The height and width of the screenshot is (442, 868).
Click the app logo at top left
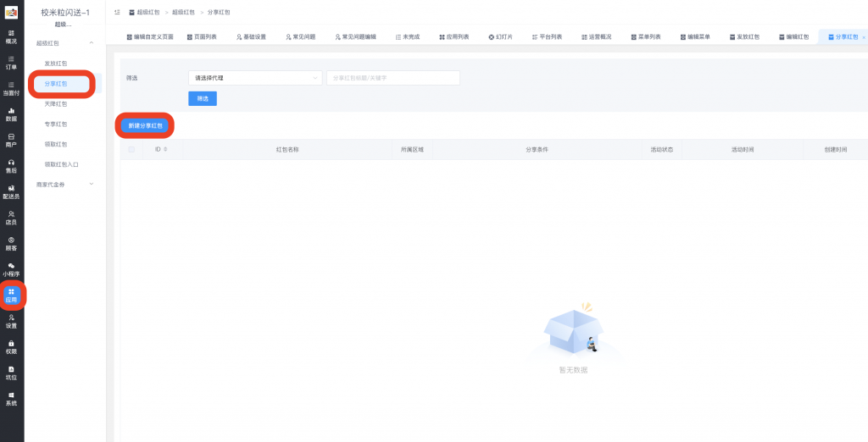pyautogui.click(x=11, y=12)
